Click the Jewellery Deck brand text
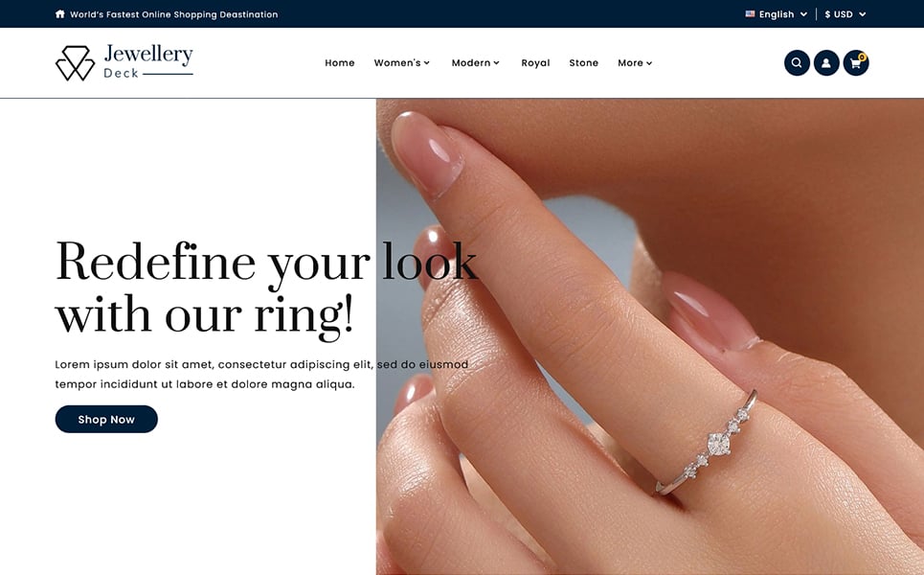This screenshot has width=924, height=575. point(147,61)
